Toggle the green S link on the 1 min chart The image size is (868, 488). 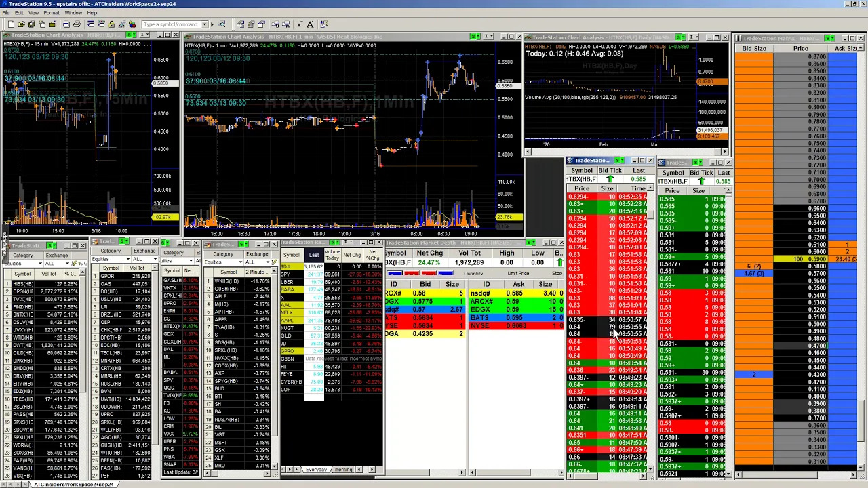point(475,36)
